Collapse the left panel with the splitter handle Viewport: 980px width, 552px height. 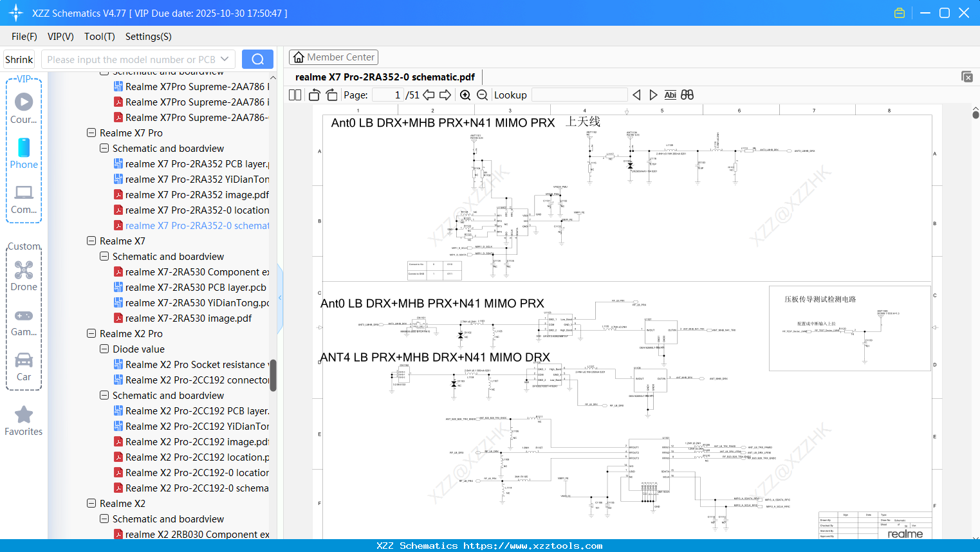point(280,298)
